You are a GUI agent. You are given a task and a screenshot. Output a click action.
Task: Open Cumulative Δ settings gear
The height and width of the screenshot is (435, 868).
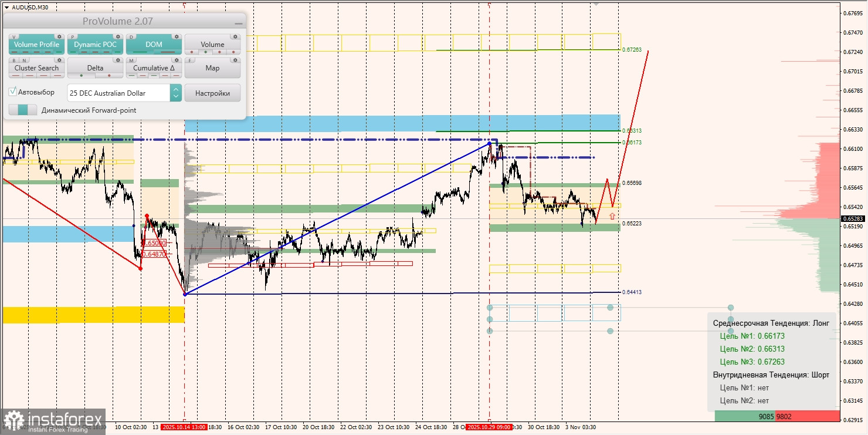point(177,60)
